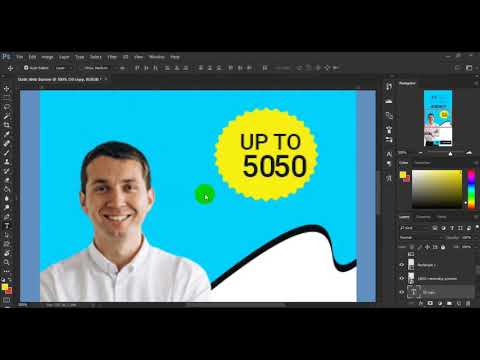Screen dimensions: 480x360
Task: Delete layer with the trash icon
Action: [468, 303]
